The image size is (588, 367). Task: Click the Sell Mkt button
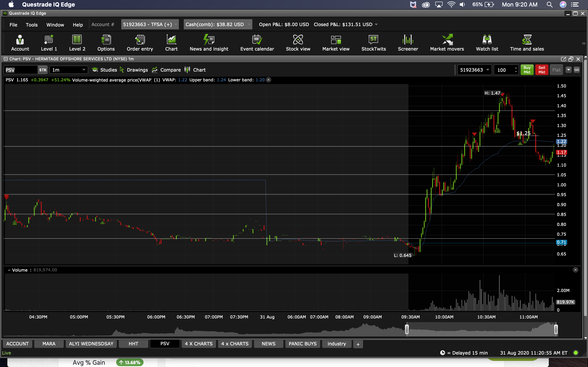click(542, 70)
